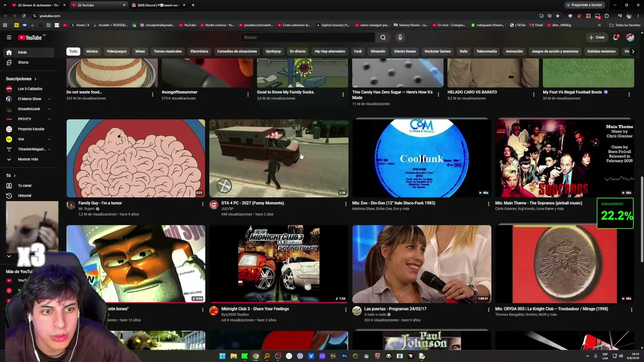Select the En directo filter chip

298,51
